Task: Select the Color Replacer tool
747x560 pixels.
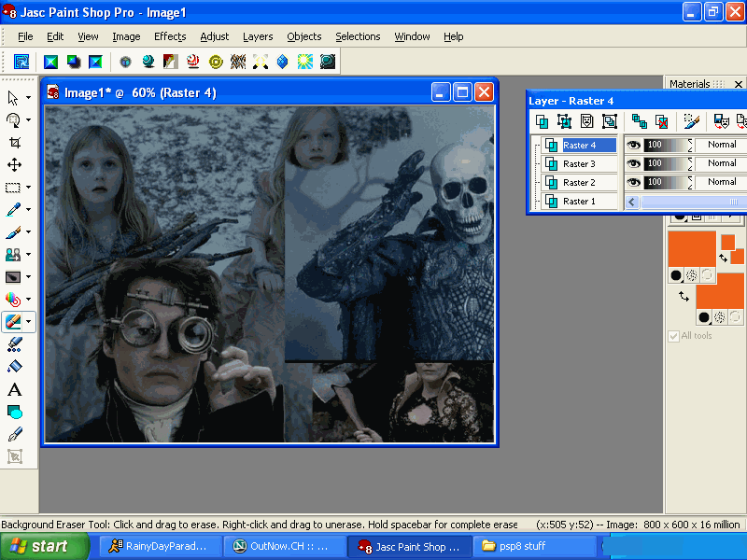Action: point(13,299)
